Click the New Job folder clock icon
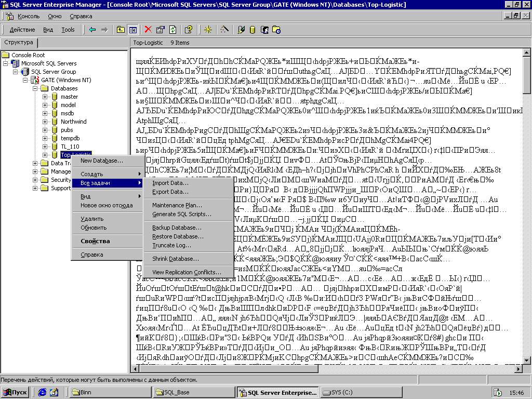Image resolution: width=532 pixels, height=399 pixels. point(276,30)
